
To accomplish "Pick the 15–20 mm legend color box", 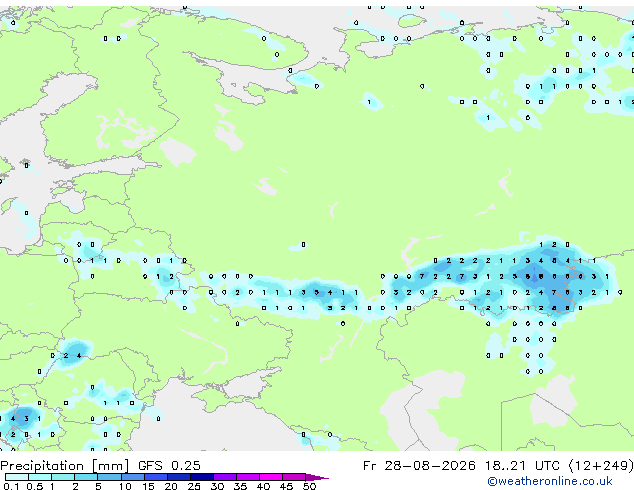I will click(156, 477).
